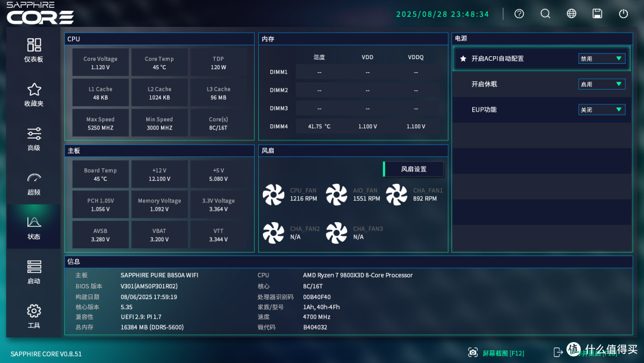The height and width of the screenshot is (363, 644).
Task: Click 屏幕截图 [F12] screenshot link
Action: tap(503, 353)
